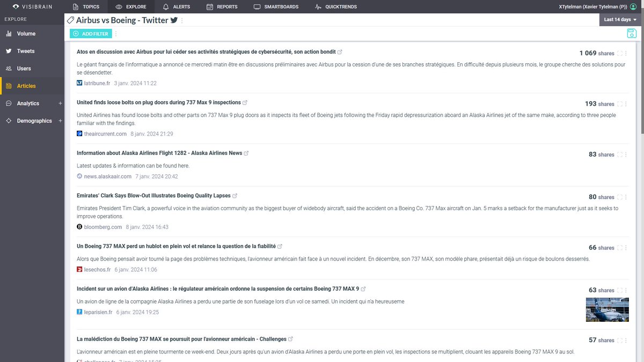
Task: Open Analytics in the sidebar
Action: coord(28,104)
